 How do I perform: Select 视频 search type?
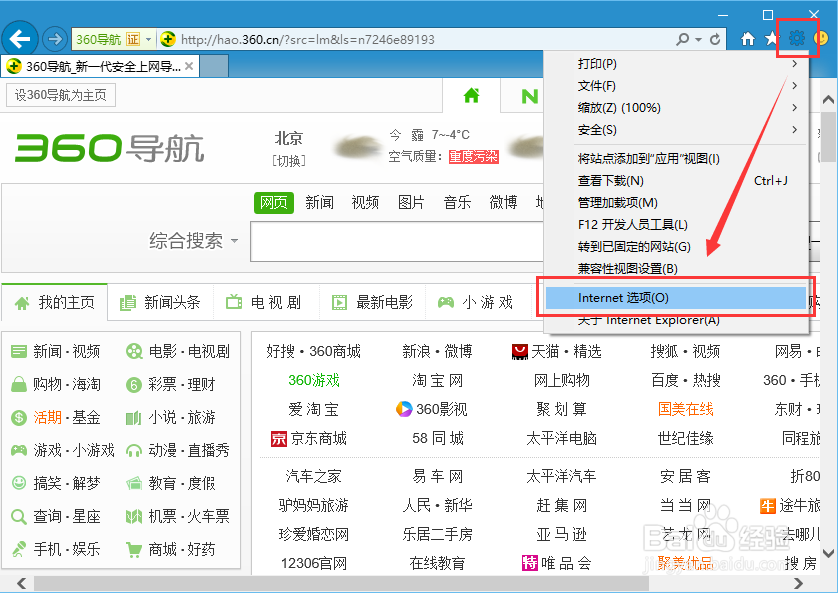[366, 202]
